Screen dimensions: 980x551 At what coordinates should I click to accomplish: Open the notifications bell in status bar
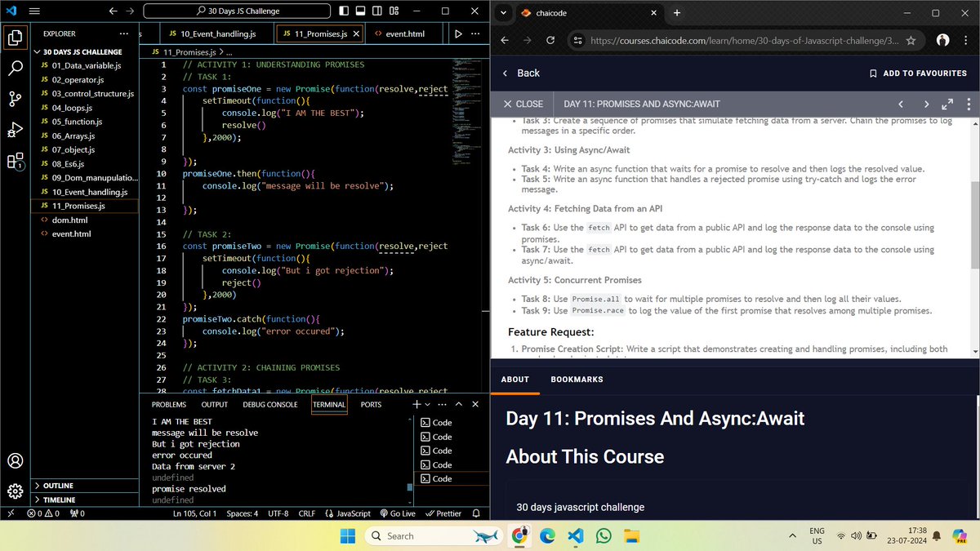(478, 513)
